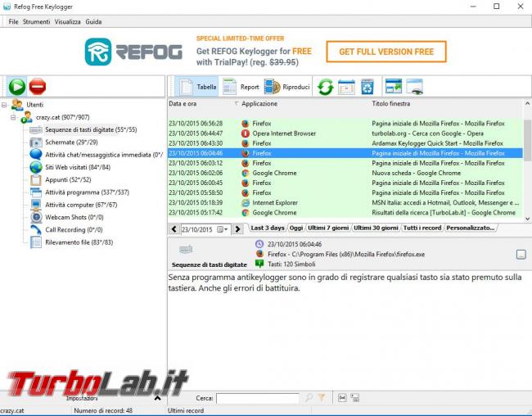Click the search magnifier icon
Image resolution: width=532 pixels, height=416 pixels.
pyautogui.click(x=309, y=397)
